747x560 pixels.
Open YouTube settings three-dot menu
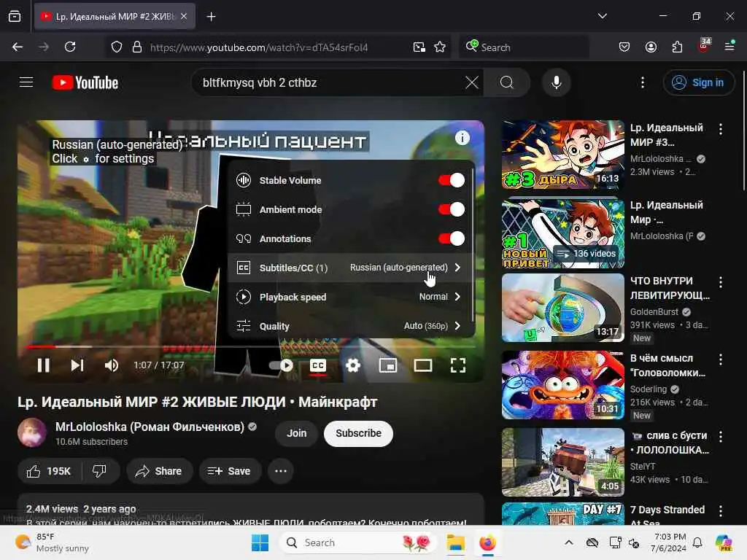tap(642, 82)
